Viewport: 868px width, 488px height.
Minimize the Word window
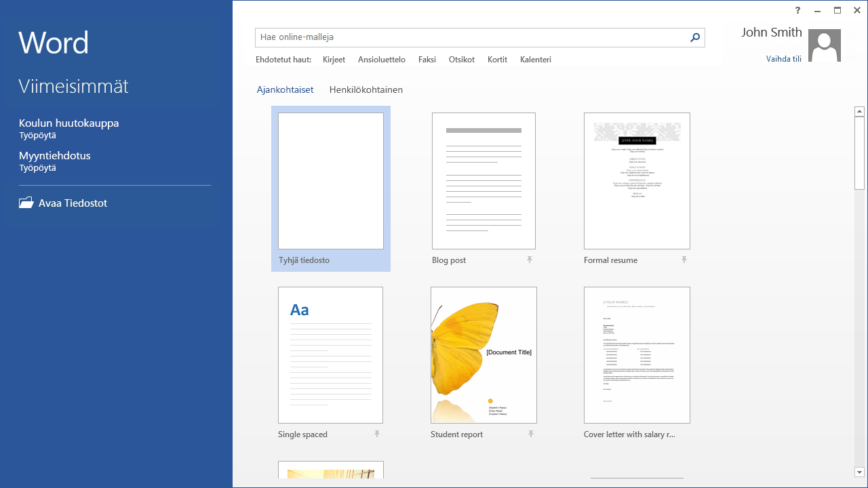click(817, 10)
